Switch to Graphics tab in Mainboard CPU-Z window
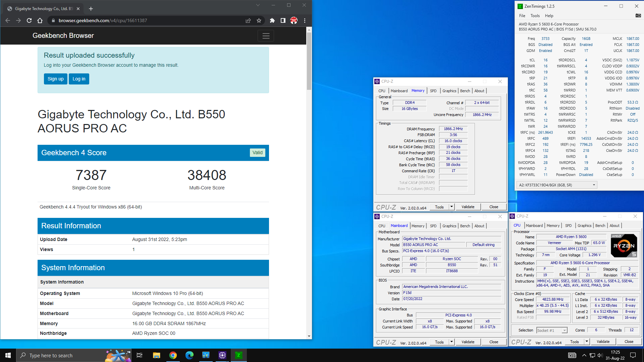 pos(449,226)
